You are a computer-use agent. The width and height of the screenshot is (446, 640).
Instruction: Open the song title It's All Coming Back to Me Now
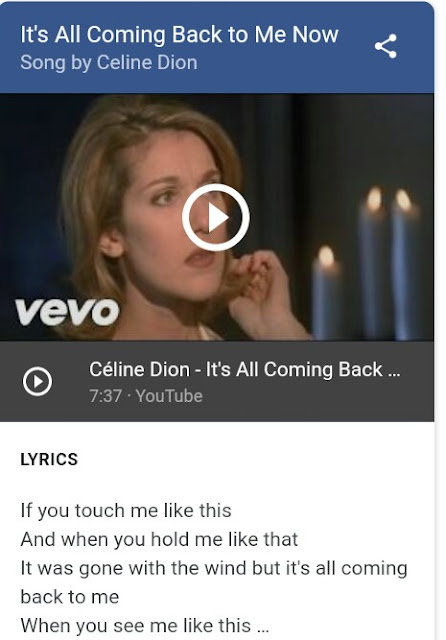pos(179,34)
